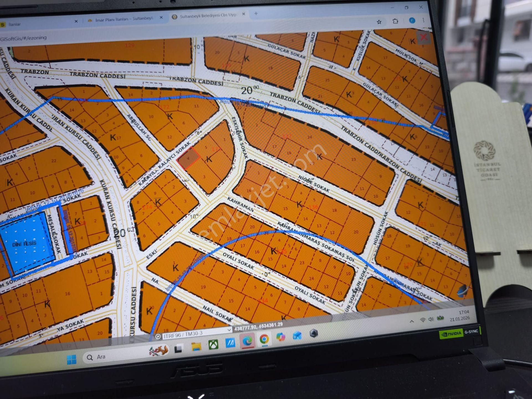Viewport: 532px width, 399px height.
Task: Open Chrome's three-dot menu
Action: [423, 20]
